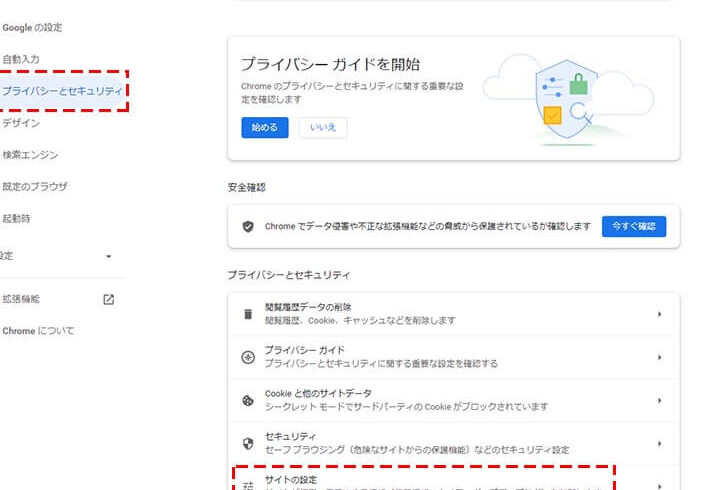The width and height of the screenshot is (720, 490).
Task: Click プライバシー ガイドを開始 heading
Action: coord(331,64)
